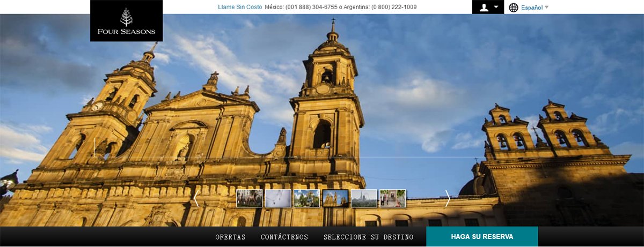
Task: Select the fifth thumbnail showing hazy skyline
Action: click(x=364, y=198)
